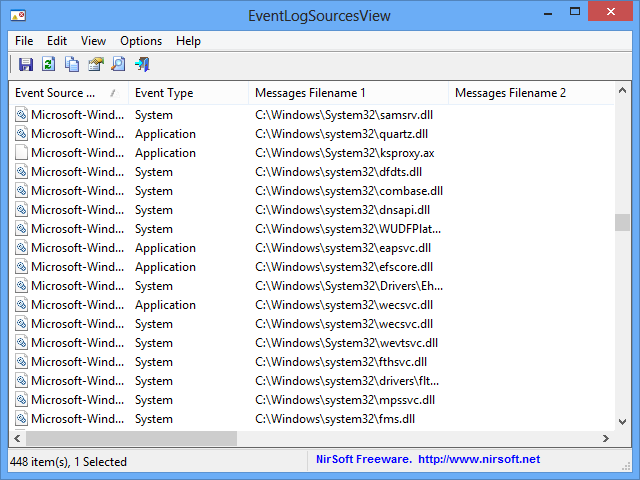Click the row icon next to combase.dll
The image size is (640, 480).
21,191
